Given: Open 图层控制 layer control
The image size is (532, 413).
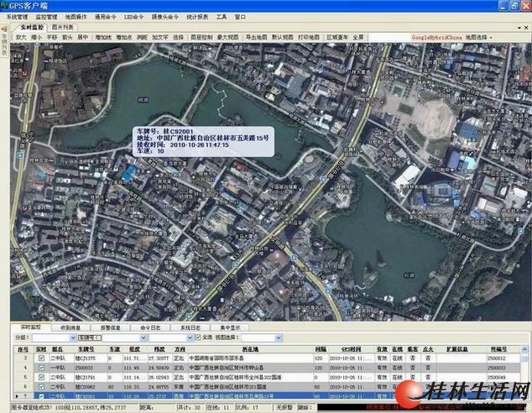Looking at the screenshot, I should (201, 37).
